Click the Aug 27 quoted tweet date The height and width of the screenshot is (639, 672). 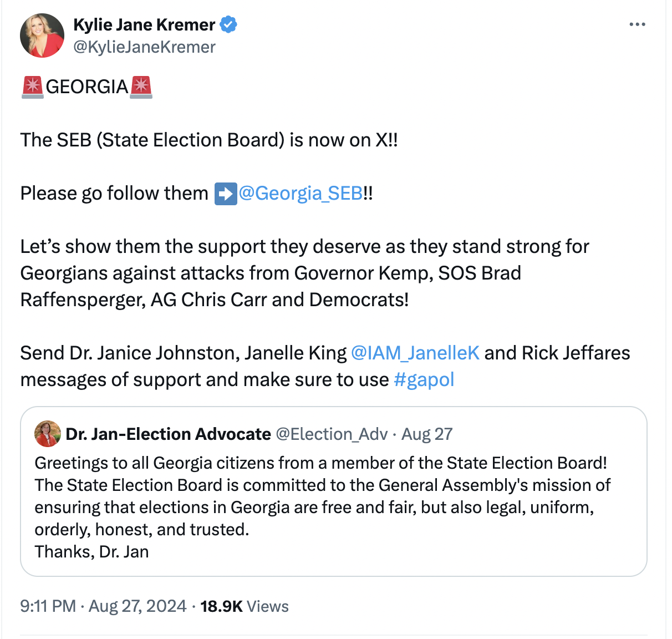coord(427,434)
